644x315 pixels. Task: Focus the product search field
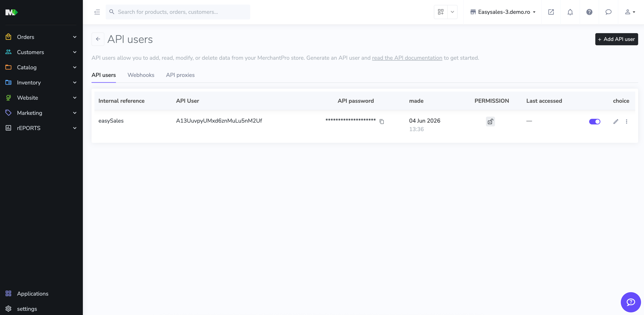pyautogui.click(x=178, y=12)
